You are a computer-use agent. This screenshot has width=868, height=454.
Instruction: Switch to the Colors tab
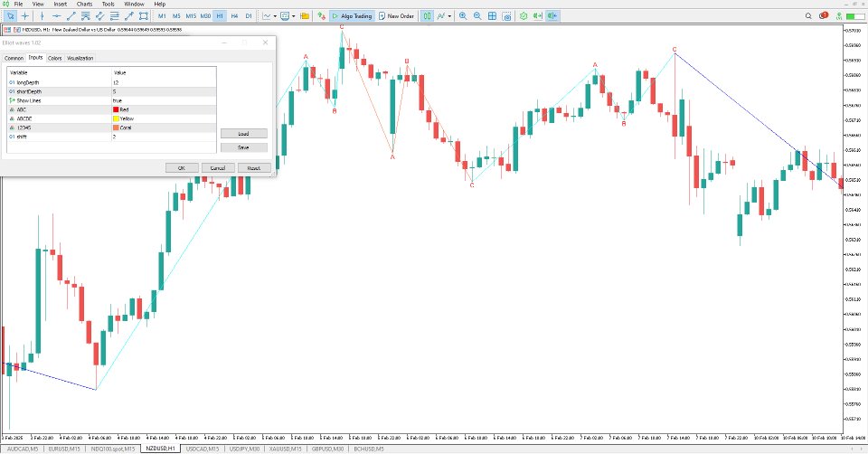pos(55,58)
